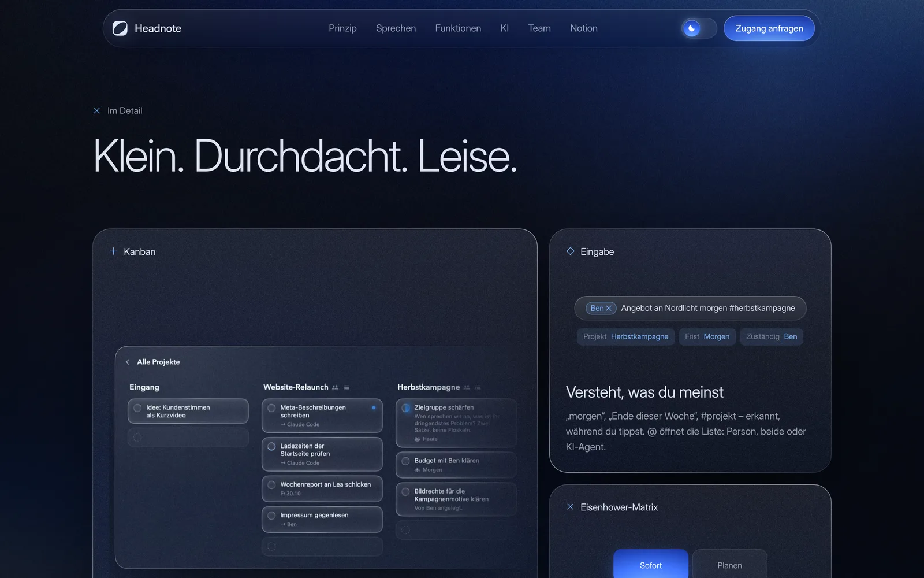This screenshot has height=578, width=924.
Task: Open members icon next to Herbstkampagne
Action: pos(467,387)
